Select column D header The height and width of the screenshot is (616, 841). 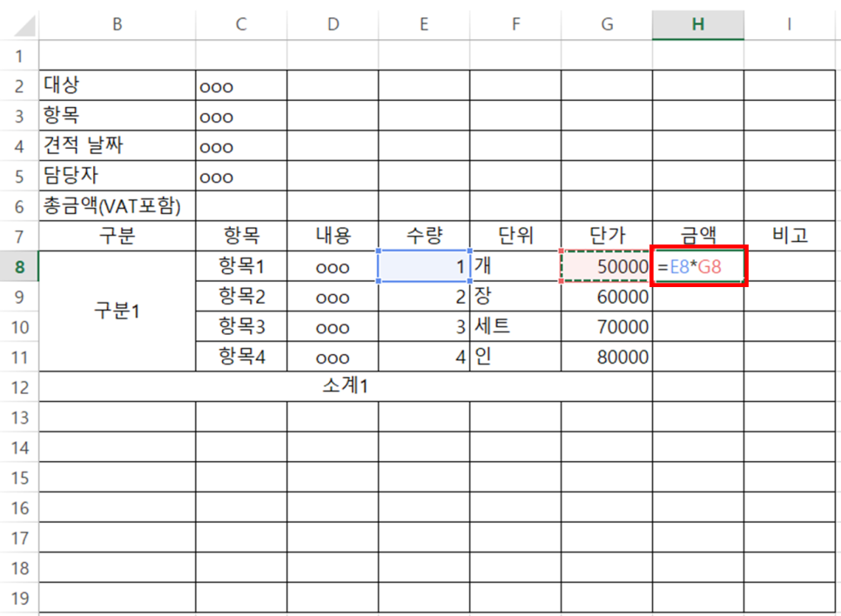click(333, 24)
